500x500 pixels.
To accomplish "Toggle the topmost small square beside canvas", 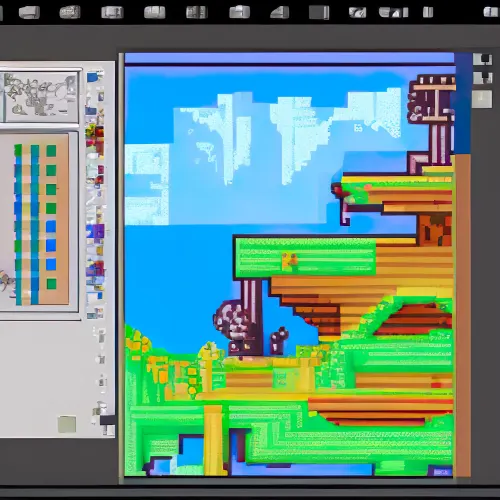I will pyautogui.click(x=482, y=59).
